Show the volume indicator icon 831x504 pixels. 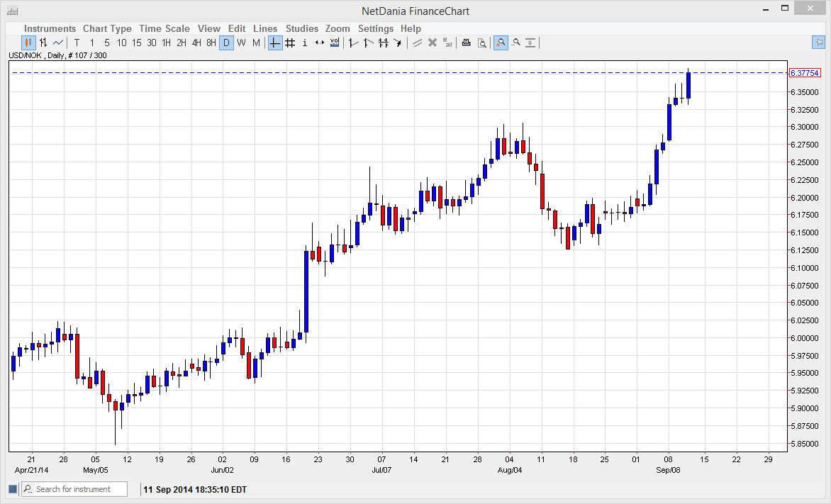(334, 43)
